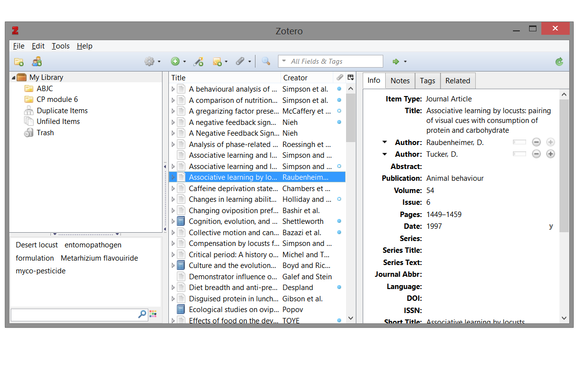Click the tag filter search magnifier
The width and height of the screenshot is (580, 388).
point(142,314)
